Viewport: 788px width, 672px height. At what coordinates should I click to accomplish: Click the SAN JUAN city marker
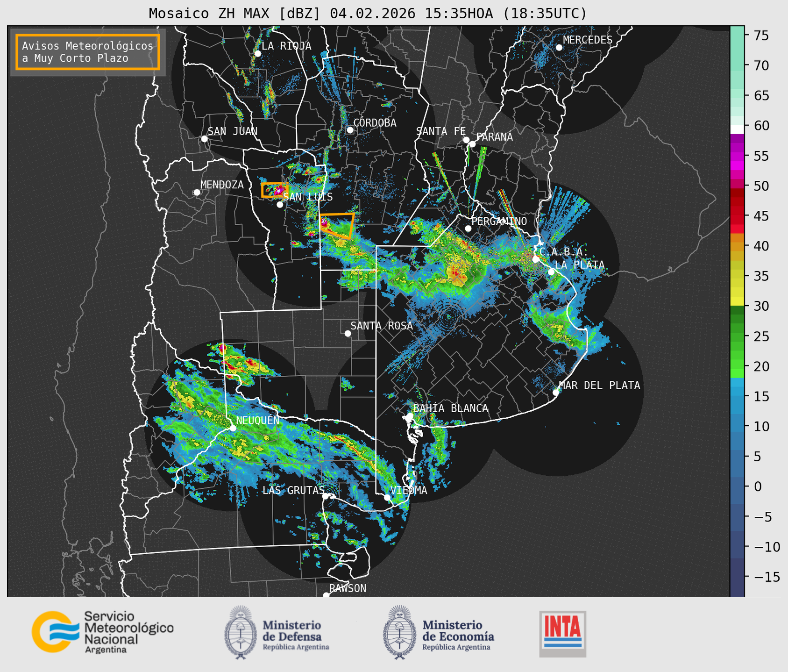(x=204, y=139)
